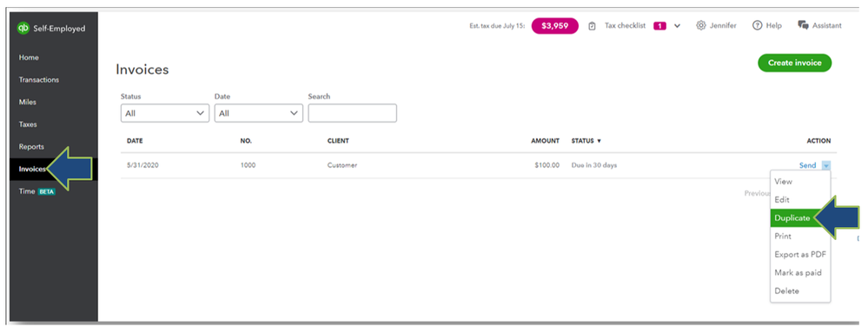Click the invoice date 5/31/2020

click(x=142, y=165)
